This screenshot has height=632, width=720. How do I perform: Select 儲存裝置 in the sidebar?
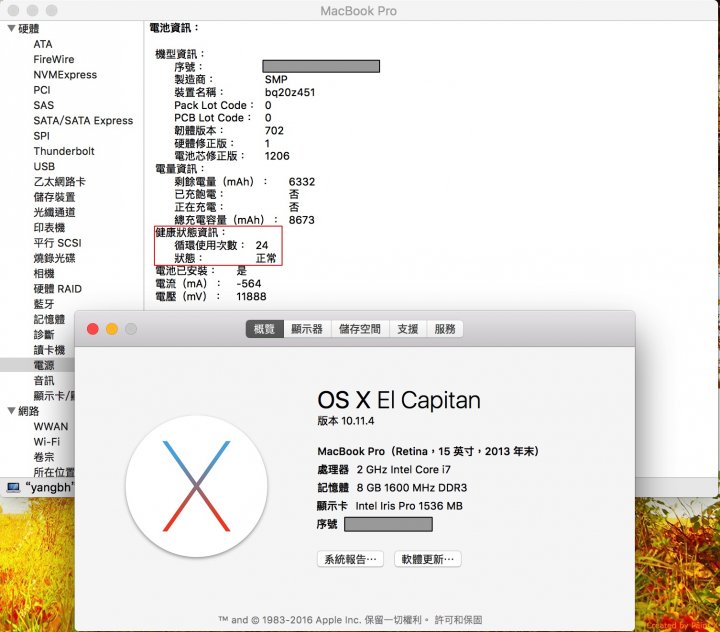click(54, 197)
